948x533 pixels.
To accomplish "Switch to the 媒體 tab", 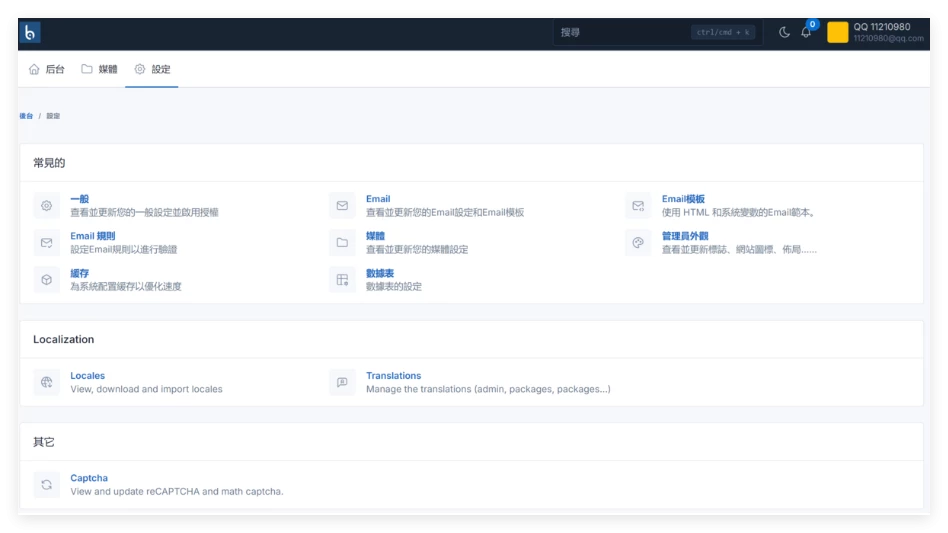I will [x=99, y=69].
